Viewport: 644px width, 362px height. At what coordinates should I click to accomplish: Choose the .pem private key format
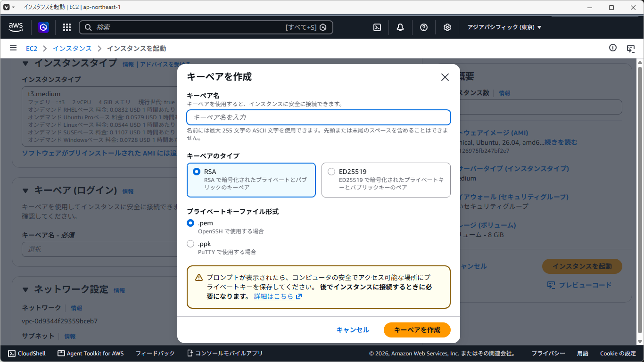click(190, 223)
